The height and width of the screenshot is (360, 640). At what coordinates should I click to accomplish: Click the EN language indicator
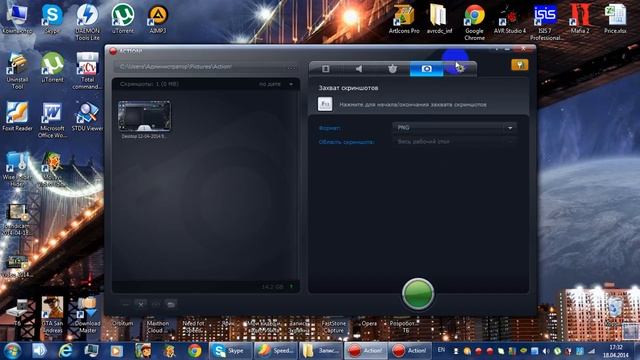click(441, 350)
